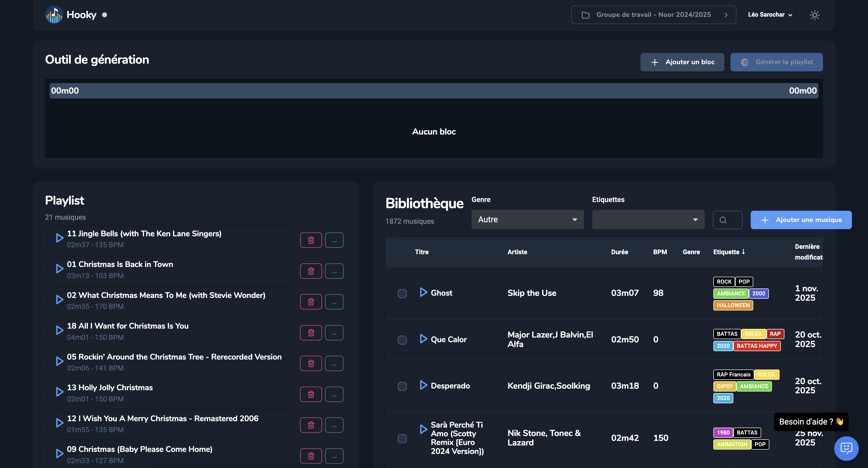Viewport: 868px width, 468px height.
Task: Toggle light mode with the sun icon
Action: (814, 15)
